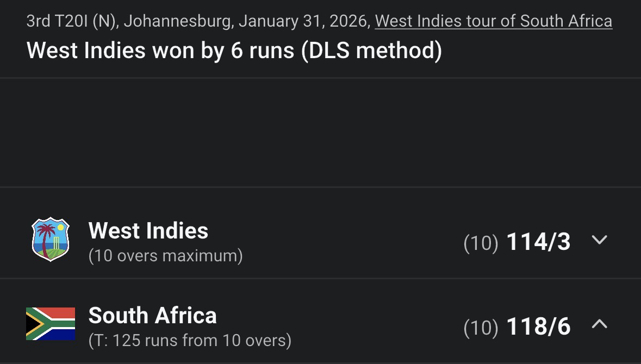Screen dimensions: 641x364
Task: Click the (10) overs count beside 118/6
Action: coord(481,328)
